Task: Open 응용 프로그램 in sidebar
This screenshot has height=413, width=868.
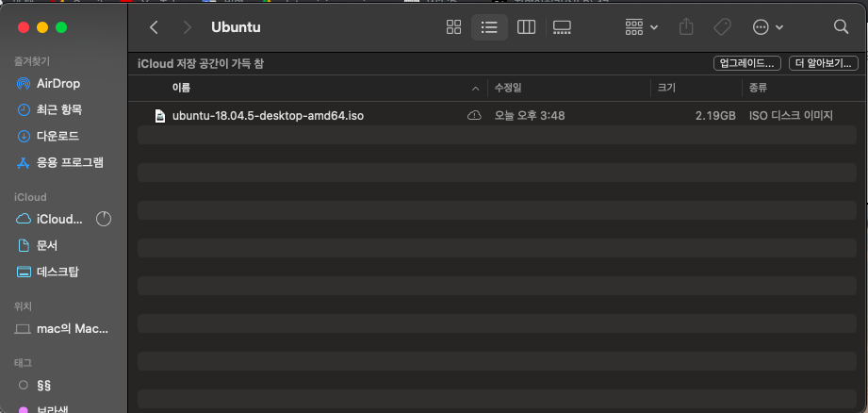Action: pyautogui.click(x=70, y=163)
